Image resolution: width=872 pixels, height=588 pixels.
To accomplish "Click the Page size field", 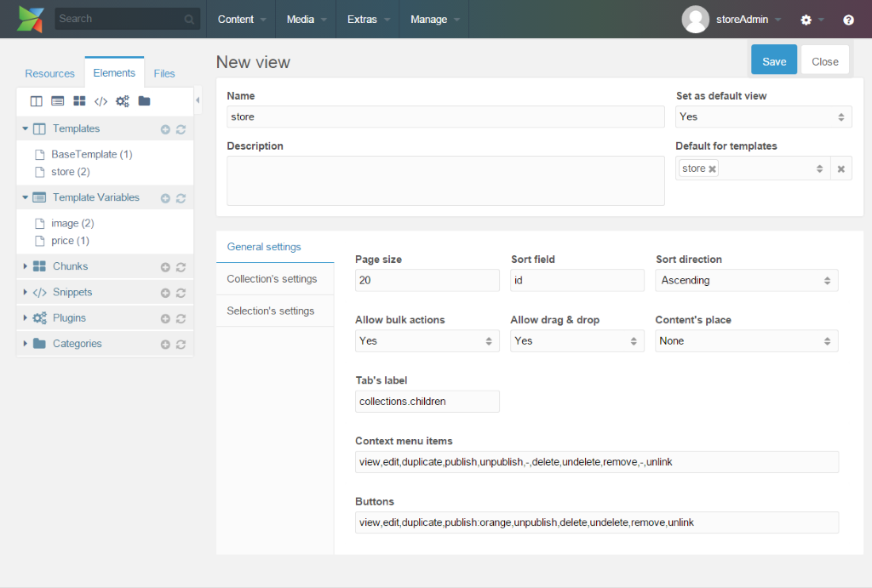I will pos(427,281).
